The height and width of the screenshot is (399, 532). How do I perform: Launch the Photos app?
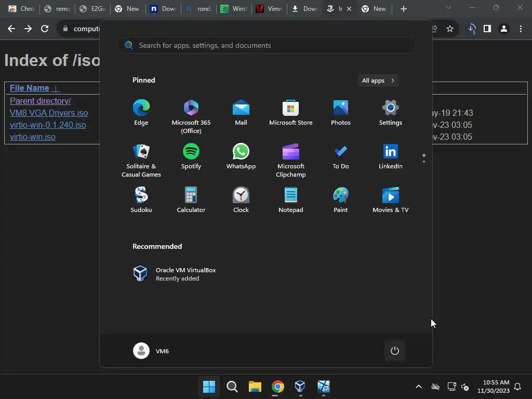[341, 113]
